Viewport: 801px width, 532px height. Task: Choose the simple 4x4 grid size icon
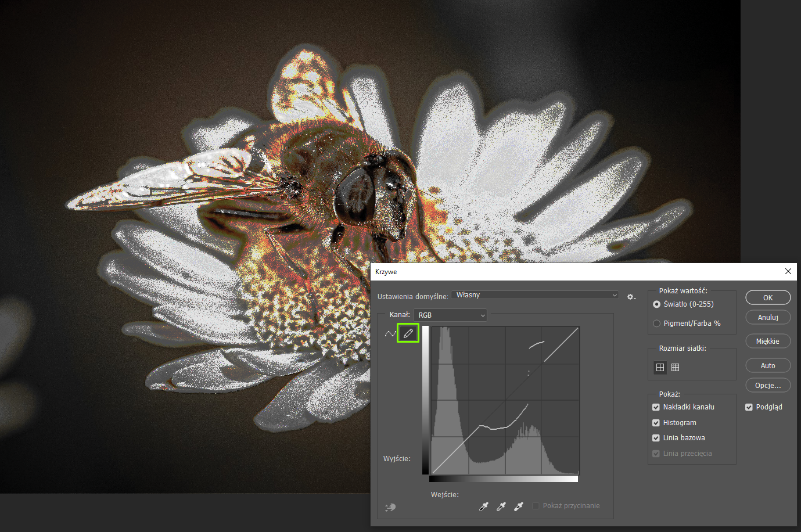point(660,367)
